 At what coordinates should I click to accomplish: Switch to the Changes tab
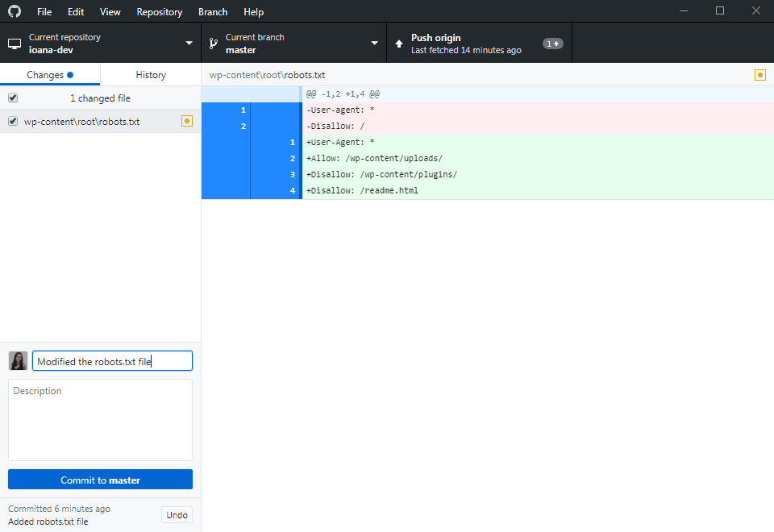click(x=50, y=74)
